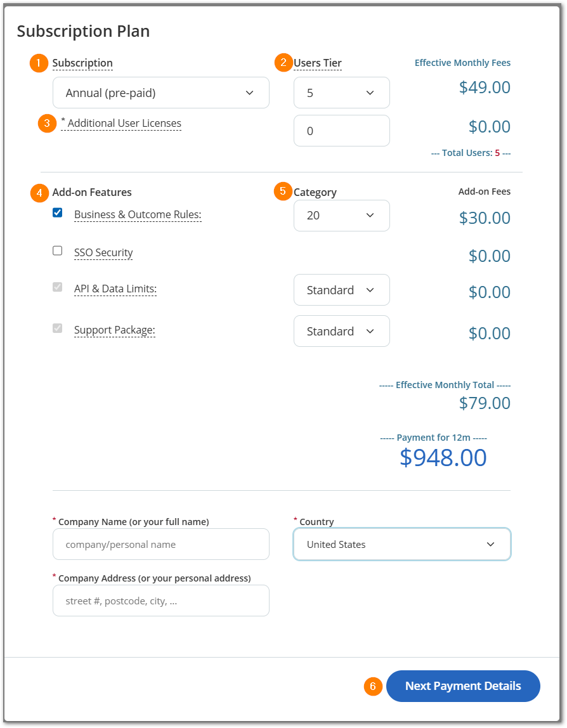Click the SSO Security label link
This screenshot has height=728, width=567.
pyautogui.click(x=103, y=253)
